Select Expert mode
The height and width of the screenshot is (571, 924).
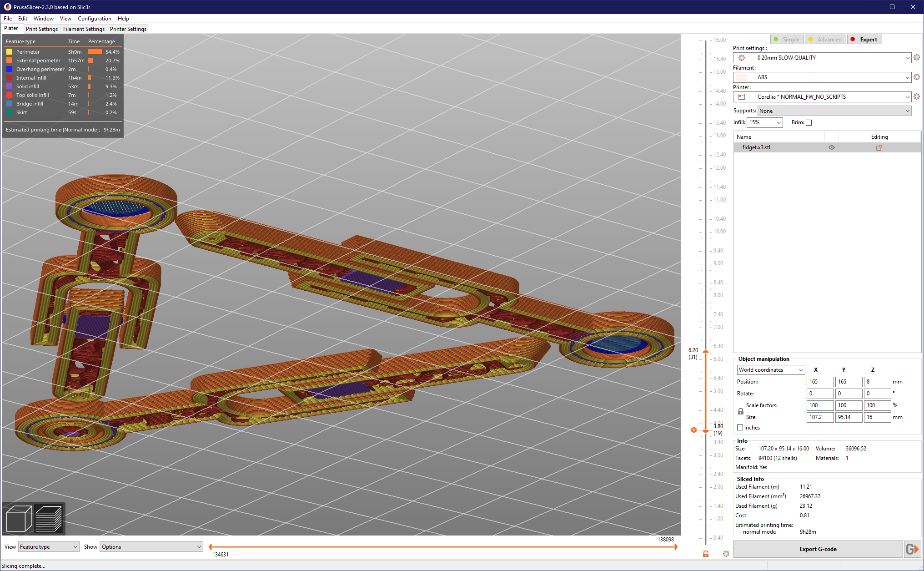[864, 40]
